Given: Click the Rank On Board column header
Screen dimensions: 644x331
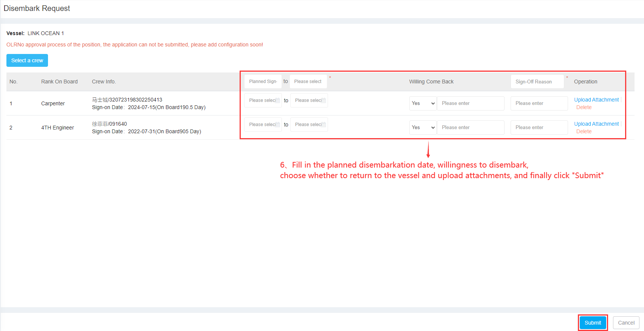Looking at the screenshot, I should (x=59, y=82).
